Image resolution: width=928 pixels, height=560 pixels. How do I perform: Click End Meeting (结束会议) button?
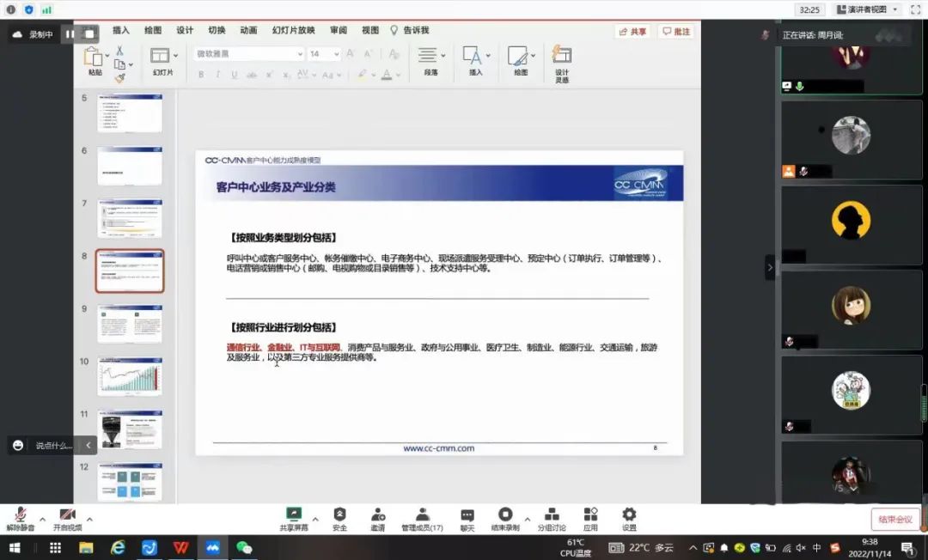[x=895, y=519]
